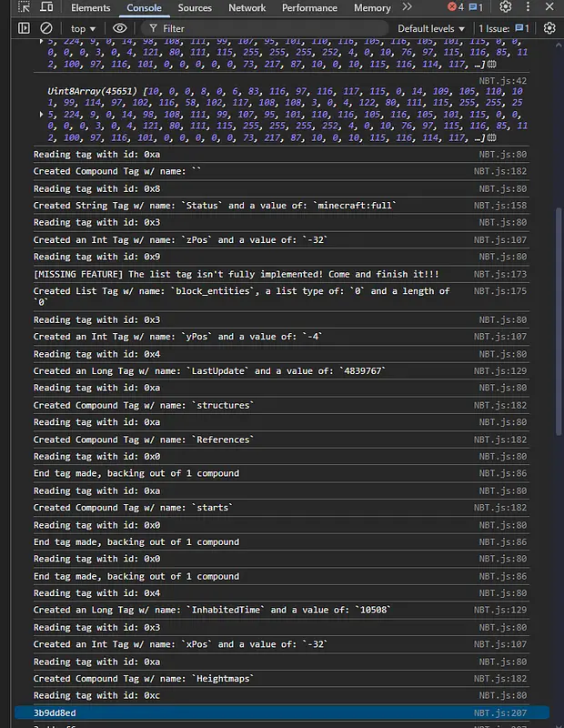Open the NBT.js:207 source link
Image resolution: width=564 pixels, height=728 pixels.
coord(503,713)
